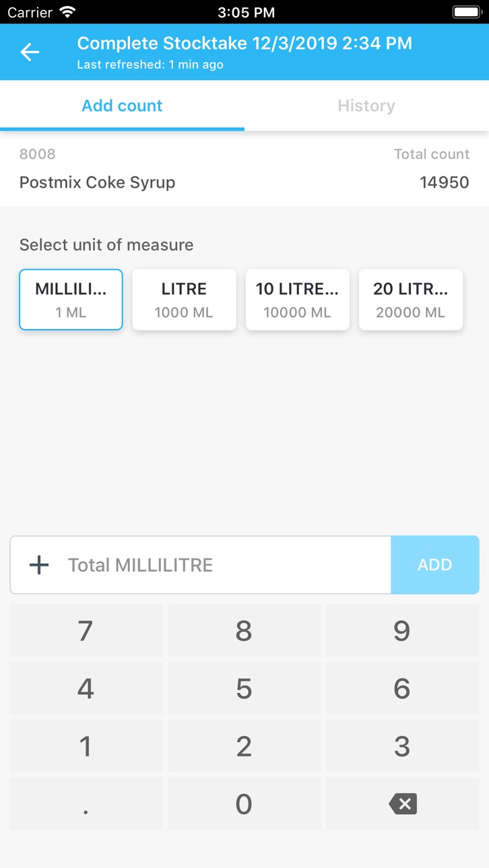489x868 pixels.
Task: Tap the battery indicator icon
Action: (x=465, y=12)
